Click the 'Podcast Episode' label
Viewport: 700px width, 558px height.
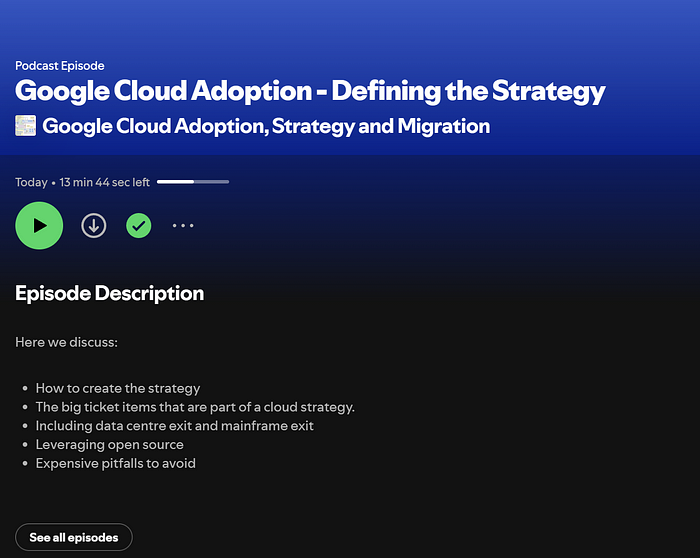click(x=60, y=66)
